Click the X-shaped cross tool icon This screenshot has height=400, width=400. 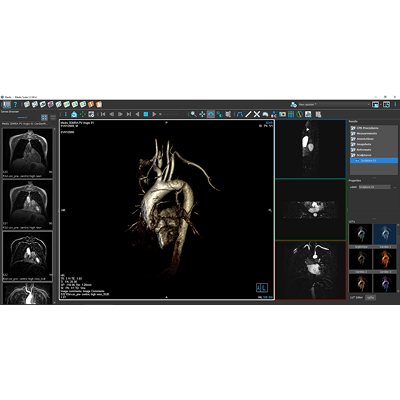point(257,114)
